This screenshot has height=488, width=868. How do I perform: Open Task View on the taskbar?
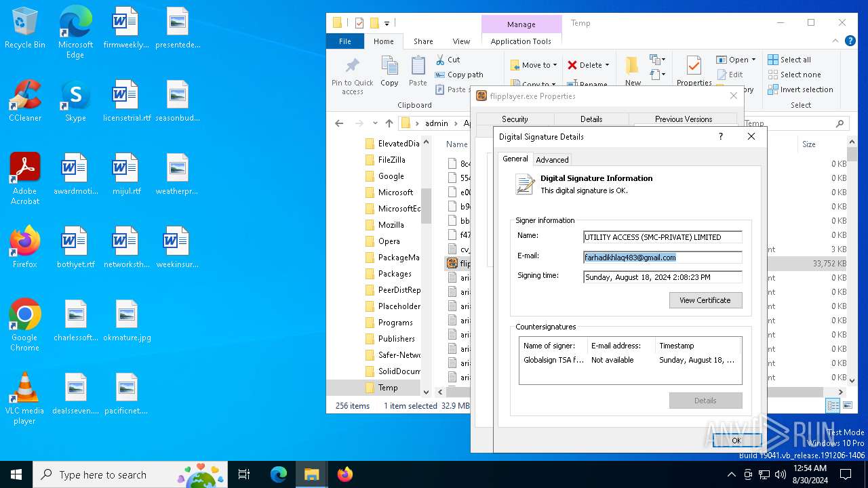pos(244,474)
